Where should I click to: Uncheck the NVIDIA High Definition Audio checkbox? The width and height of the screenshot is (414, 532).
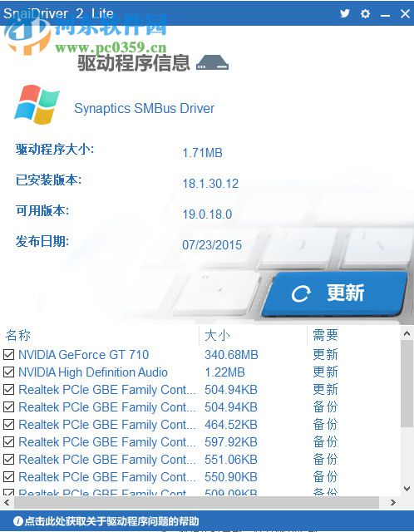9,372
